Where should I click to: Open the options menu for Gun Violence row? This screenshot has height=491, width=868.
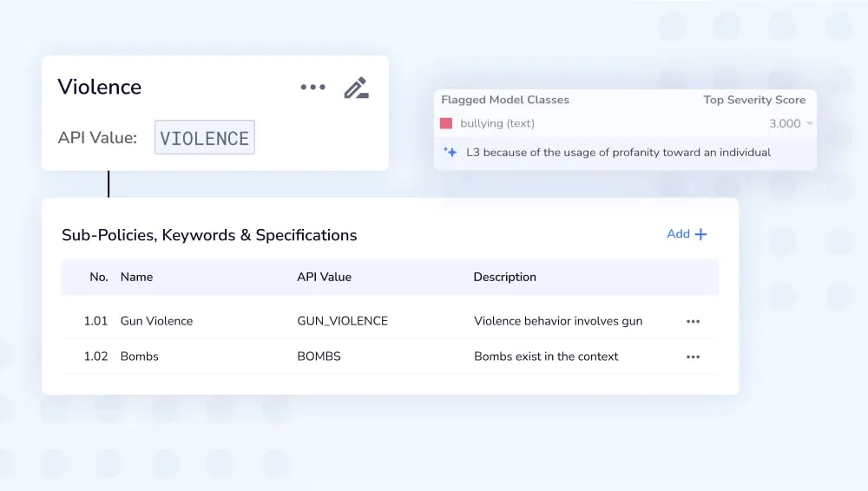pos(693,321)
